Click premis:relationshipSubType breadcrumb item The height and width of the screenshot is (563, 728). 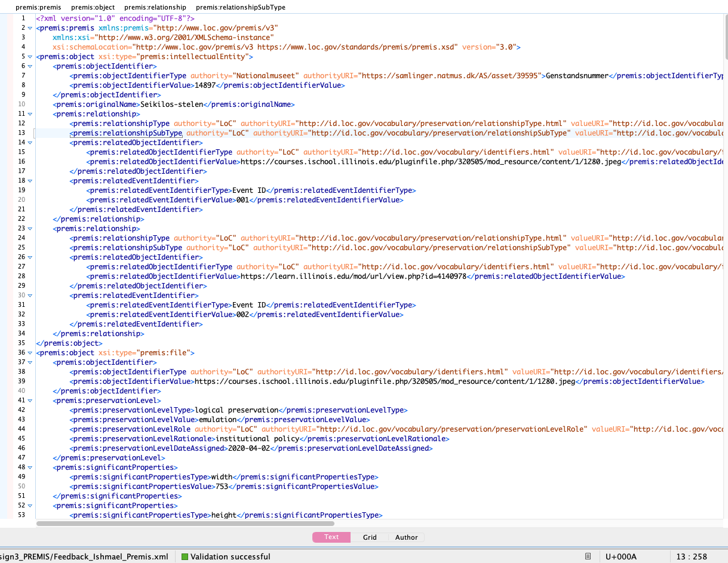pos(240,7)
